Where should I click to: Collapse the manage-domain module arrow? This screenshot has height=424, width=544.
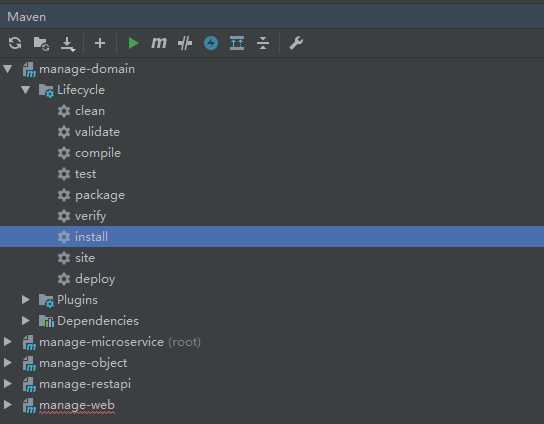pyautogui.click(x=8, y=69)
